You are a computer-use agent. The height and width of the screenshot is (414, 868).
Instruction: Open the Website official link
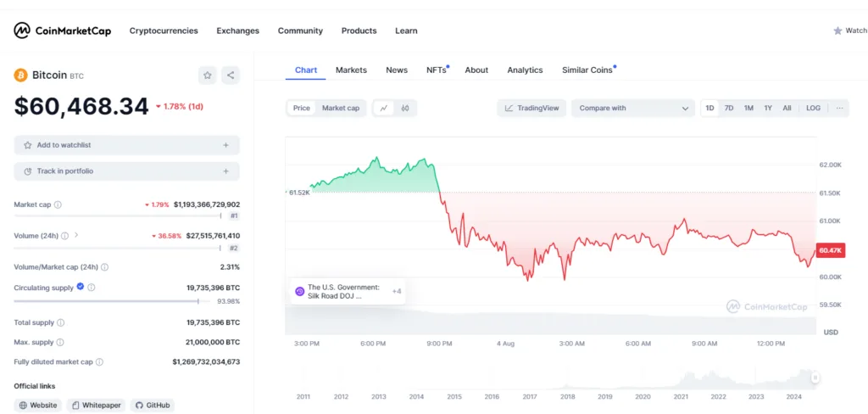[38, 406]
